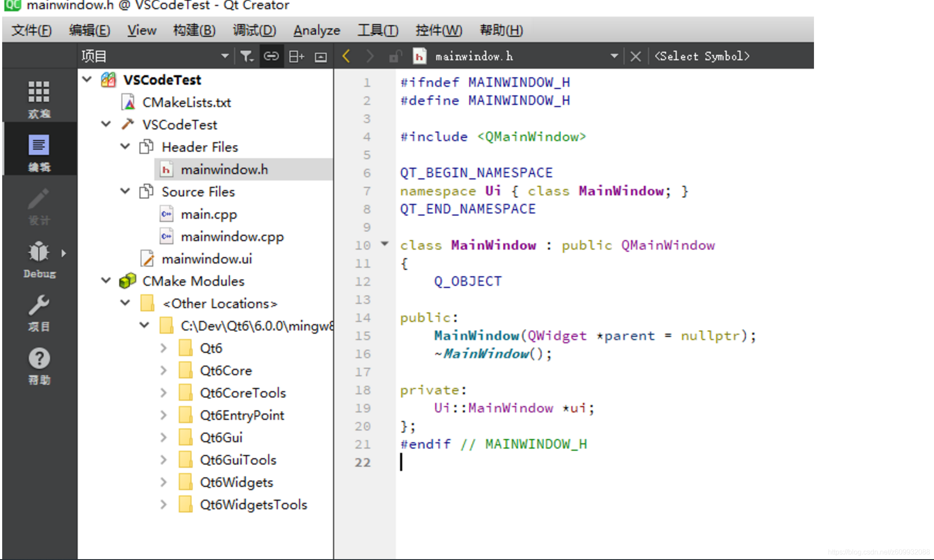
Task: Close the mainwindow.h document
Action: tap(635, 56)
